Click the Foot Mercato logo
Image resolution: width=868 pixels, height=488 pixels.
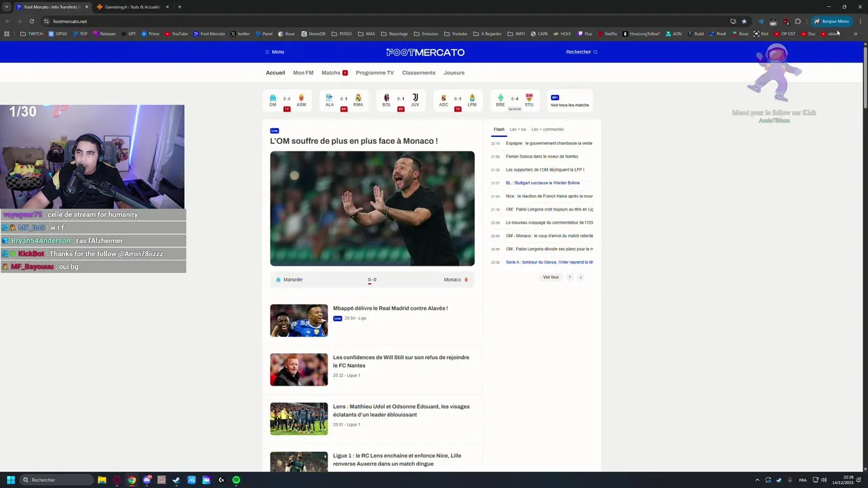[425, 52]
